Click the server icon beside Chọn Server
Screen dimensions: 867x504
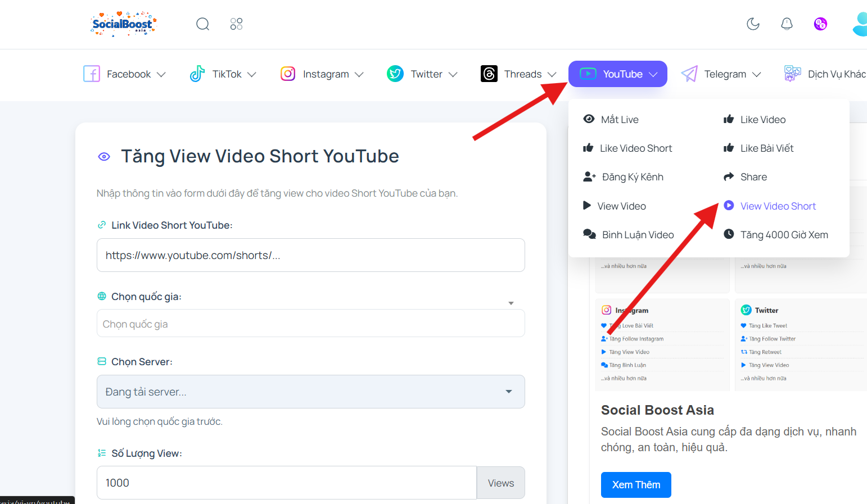point(102,361)
